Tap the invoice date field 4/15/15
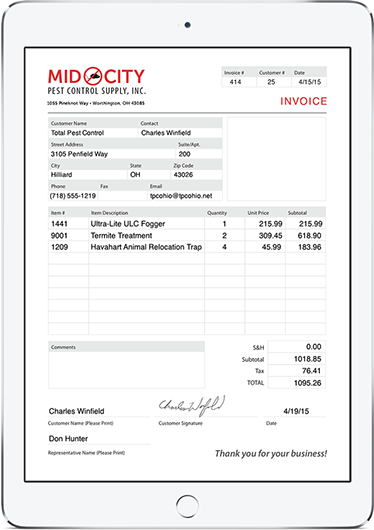Screen dimensions: 374x530 pyautogui.click(x=309, y=82)
